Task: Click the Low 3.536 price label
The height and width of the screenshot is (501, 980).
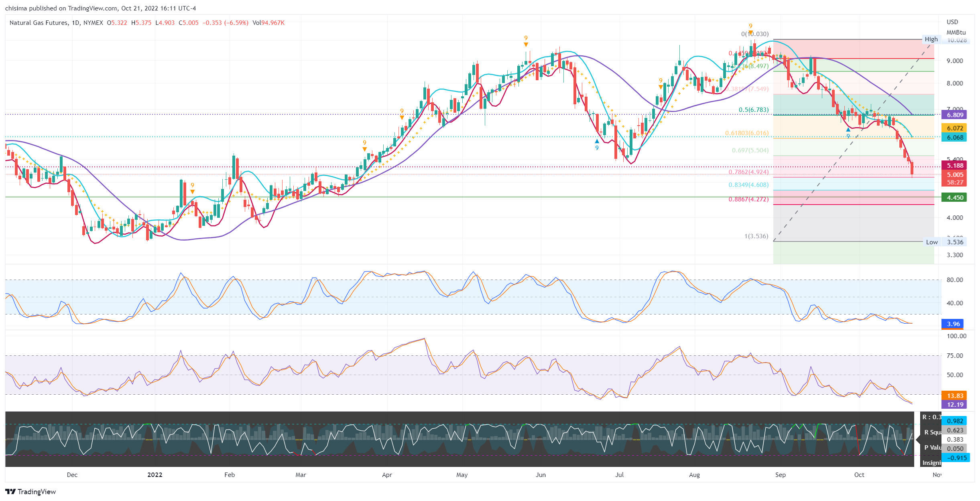Action: (x=955, y=242)
